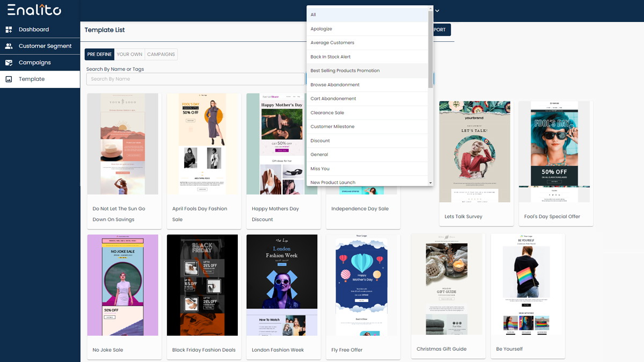644x362 pixels.
Task: Click the Campaigns envelope icon
Action: point(9,63)
